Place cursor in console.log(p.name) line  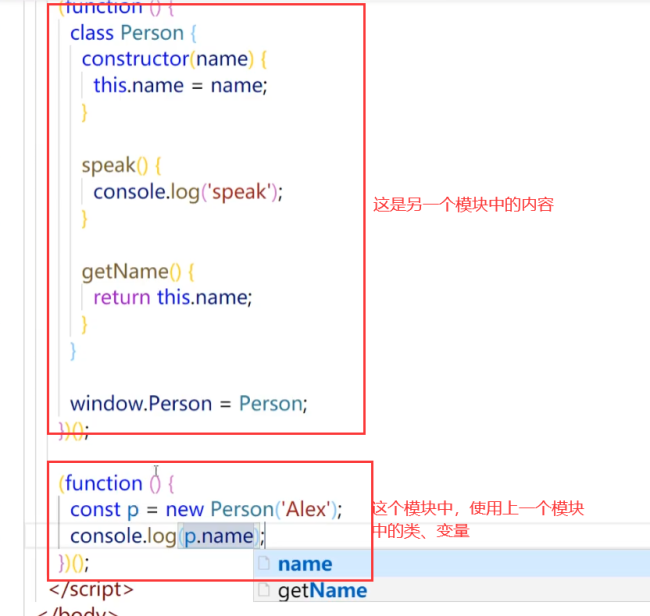(167, 536)
